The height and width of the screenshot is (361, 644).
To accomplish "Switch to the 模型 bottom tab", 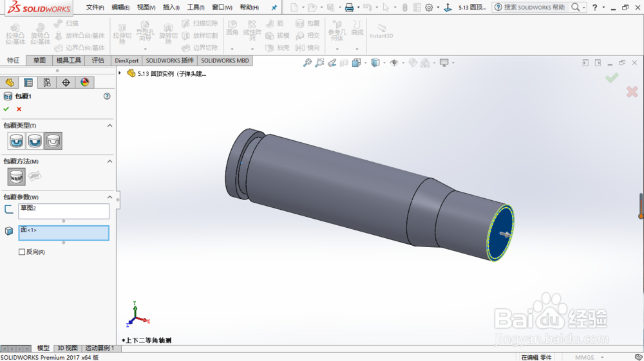I will [43, 348].
